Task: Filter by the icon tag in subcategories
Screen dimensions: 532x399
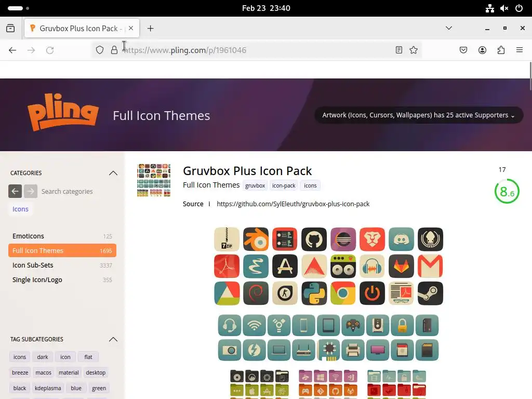Action: [x=65, y=357]
